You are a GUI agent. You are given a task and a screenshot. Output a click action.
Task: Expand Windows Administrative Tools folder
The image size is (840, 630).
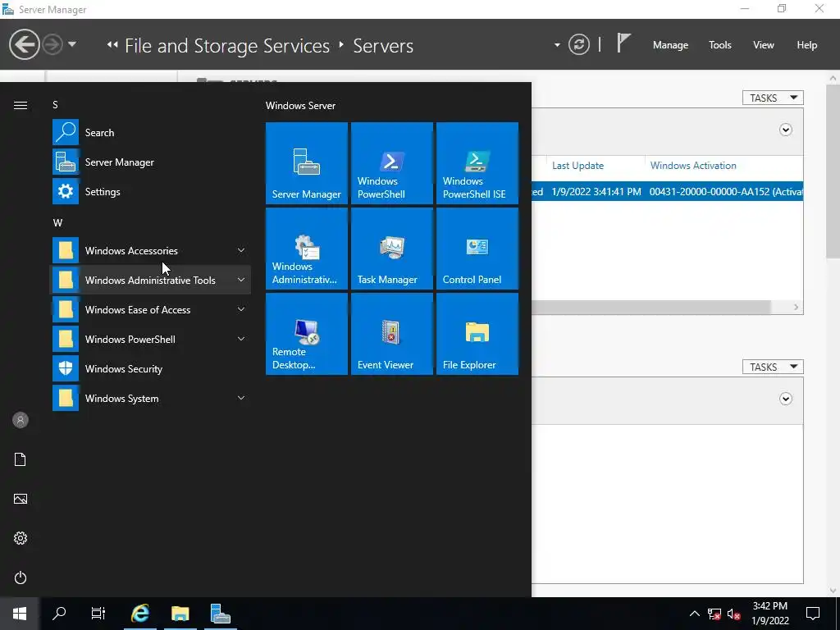241,280
